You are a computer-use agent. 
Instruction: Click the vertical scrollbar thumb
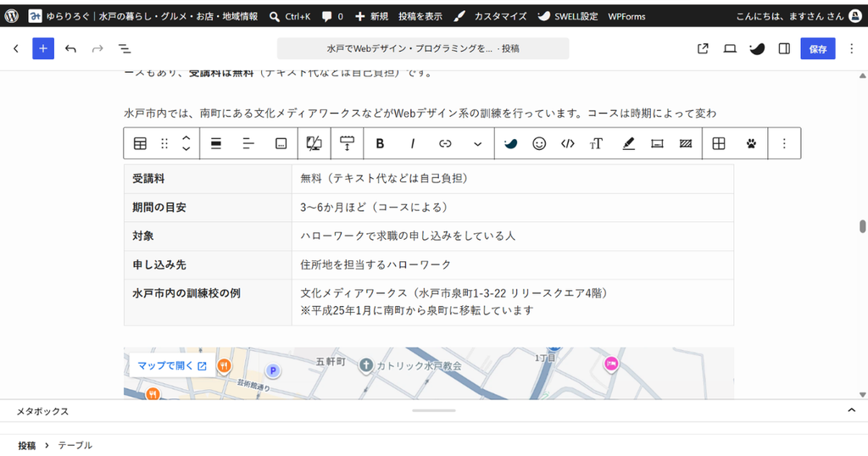coord(862,227)
